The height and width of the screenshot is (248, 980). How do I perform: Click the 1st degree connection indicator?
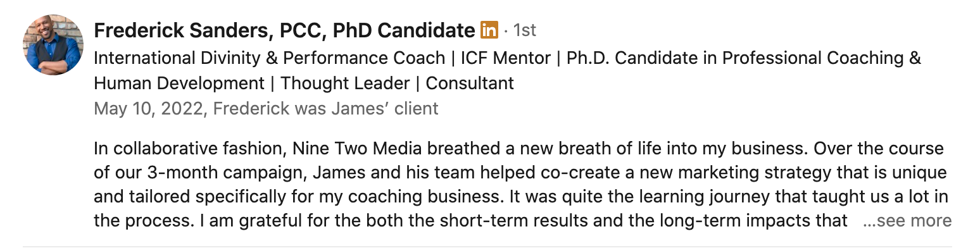tap(525, 30)
